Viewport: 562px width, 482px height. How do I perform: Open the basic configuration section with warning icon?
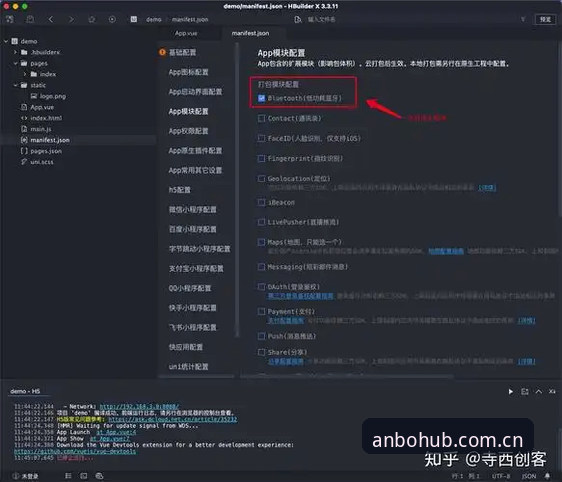182,52
